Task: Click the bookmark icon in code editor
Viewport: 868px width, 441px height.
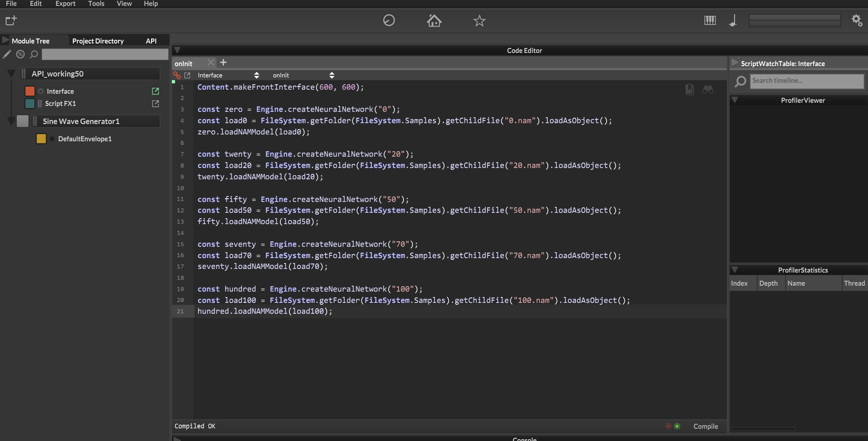Action: point(689,89)
